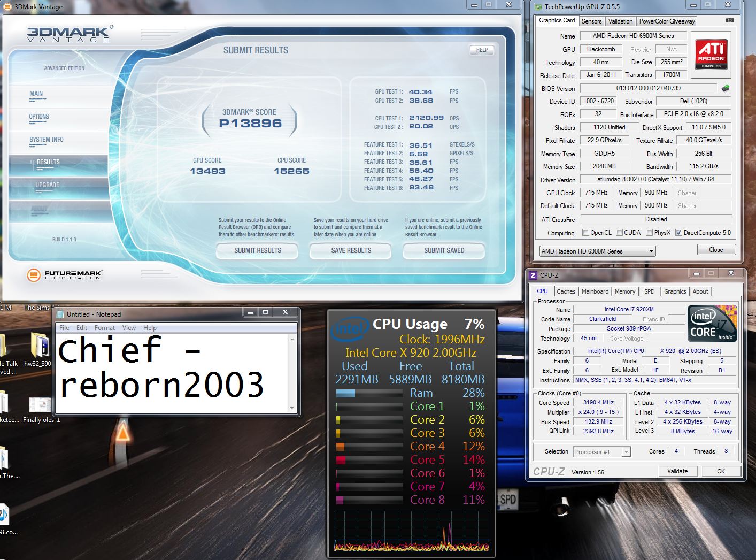The image size is (756, 560).
Task: Click the Ram usage bar in gadget
Action: [x=369, y=393]
